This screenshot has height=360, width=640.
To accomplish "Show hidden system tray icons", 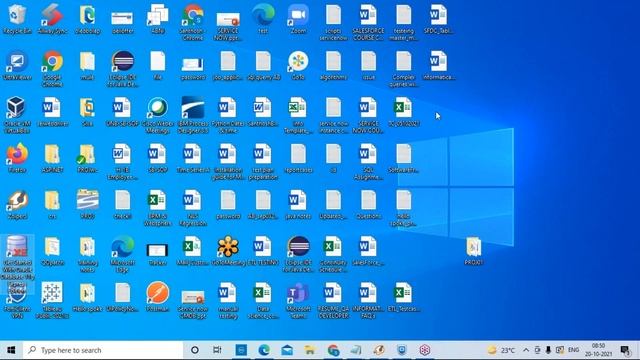I will click(x=526, y=350).
